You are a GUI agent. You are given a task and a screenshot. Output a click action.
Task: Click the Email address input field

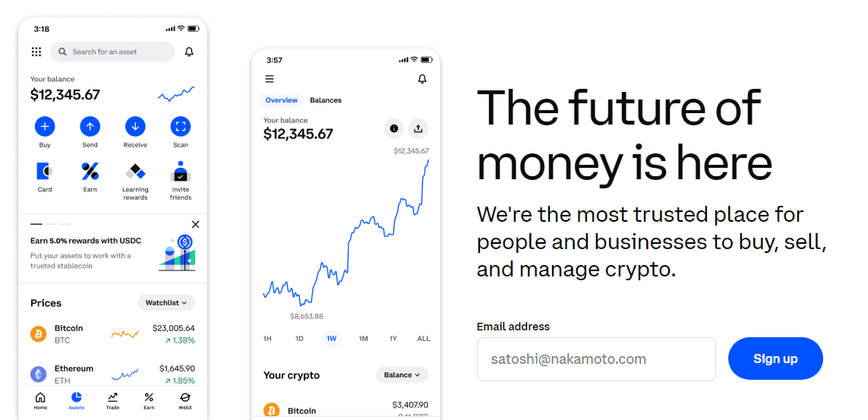click(x=596, y=359)
